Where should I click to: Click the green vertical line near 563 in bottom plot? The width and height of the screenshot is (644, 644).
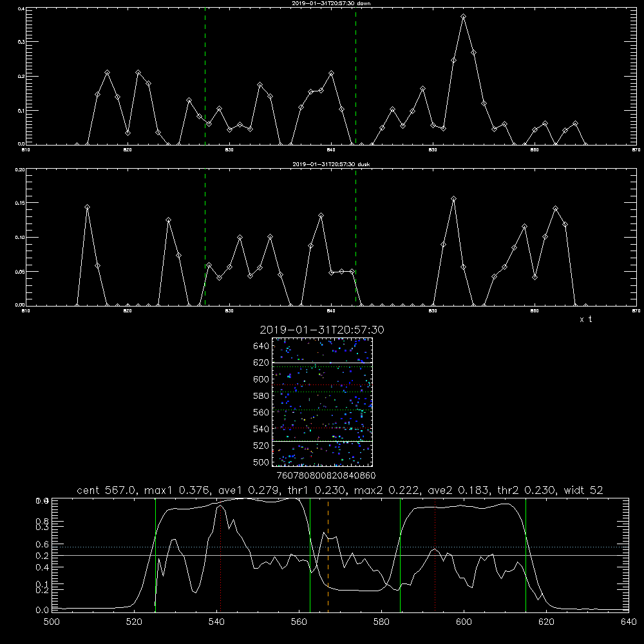310,555
